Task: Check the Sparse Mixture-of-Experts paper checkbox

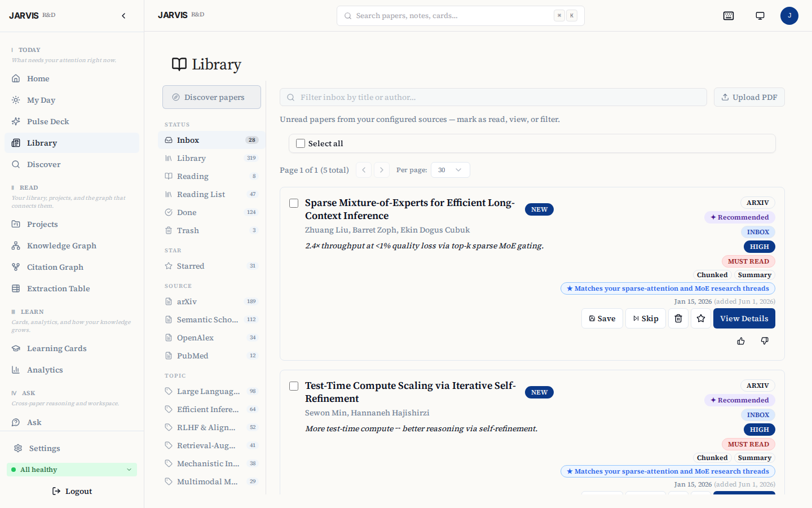Action: click(294, 203)
